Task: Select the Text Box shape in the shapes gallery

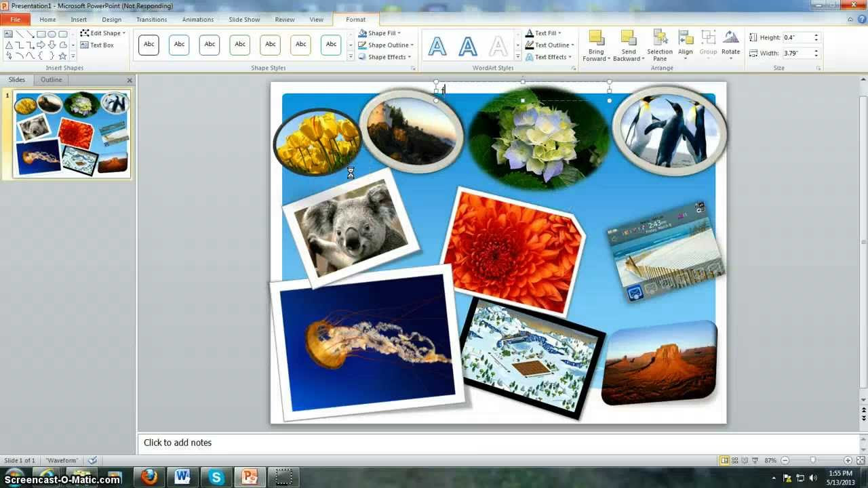Action: coord(8,34)
